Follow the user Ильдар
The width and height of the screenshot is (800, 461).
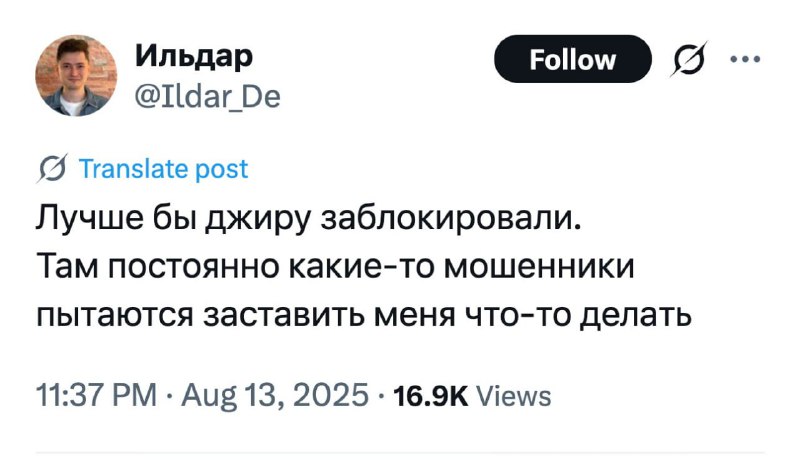click(x=572, y=60)
